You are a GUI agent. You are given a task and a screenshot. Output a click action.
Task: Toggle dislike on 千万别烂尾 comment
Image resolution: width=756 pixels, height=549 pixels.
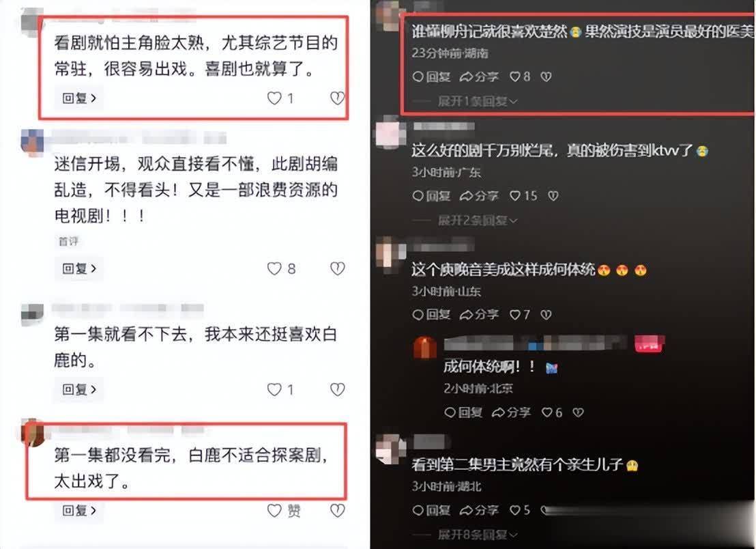pyautogui.click(x=553, y=196)
